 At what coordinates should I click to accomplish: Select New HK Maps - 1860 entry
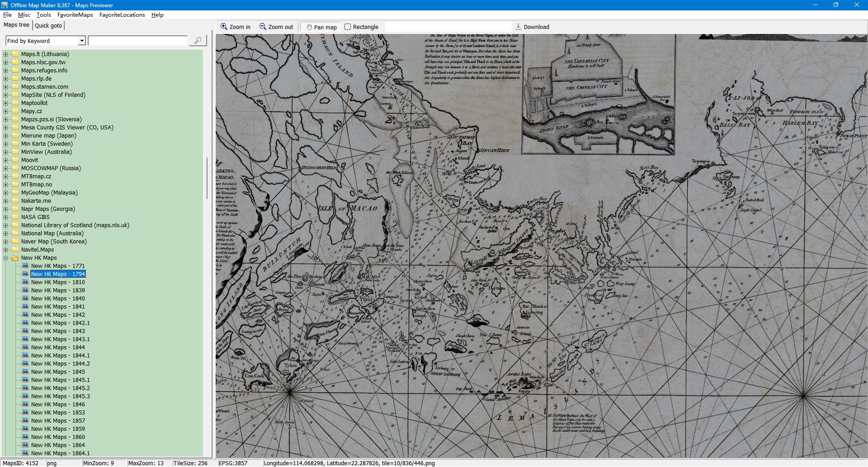click(x=58, y=437)
